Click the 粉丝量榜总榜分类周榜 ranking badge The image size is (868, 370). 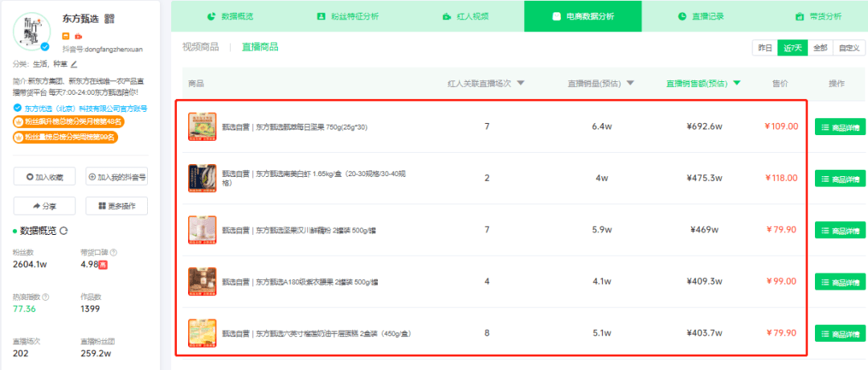pos(66,136)
